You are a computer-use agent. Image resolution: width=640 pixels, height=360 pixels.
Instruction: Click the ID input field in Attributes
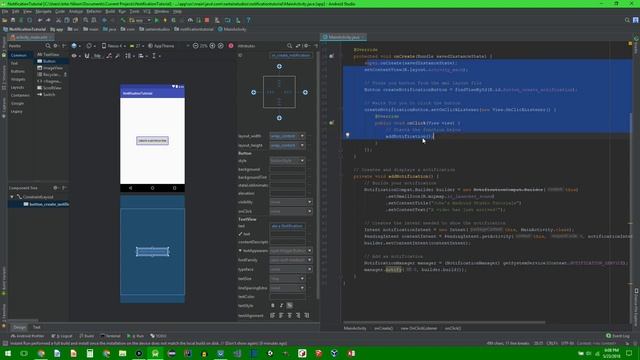[x=291, y=56]
